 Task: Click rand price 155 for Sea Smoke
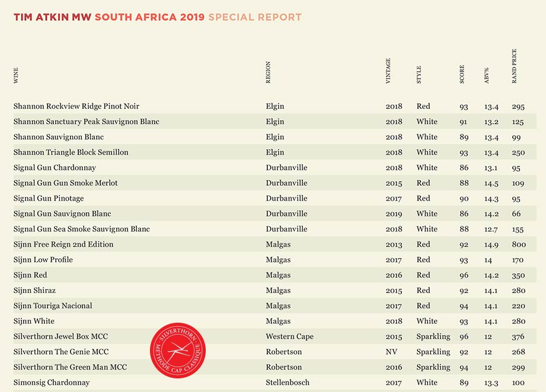click(518, 230)
